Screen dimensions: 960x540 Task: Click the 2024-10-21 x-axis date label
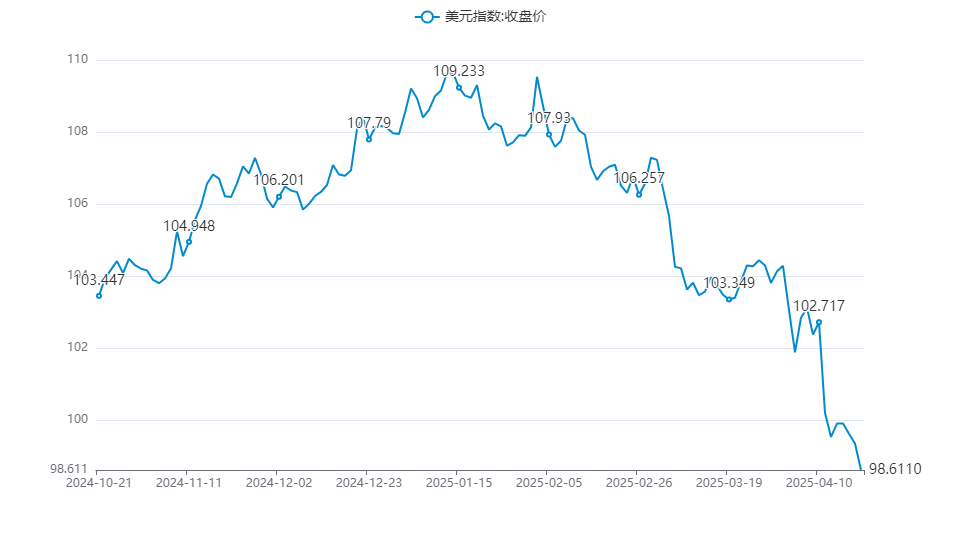(x=97, y=482)
